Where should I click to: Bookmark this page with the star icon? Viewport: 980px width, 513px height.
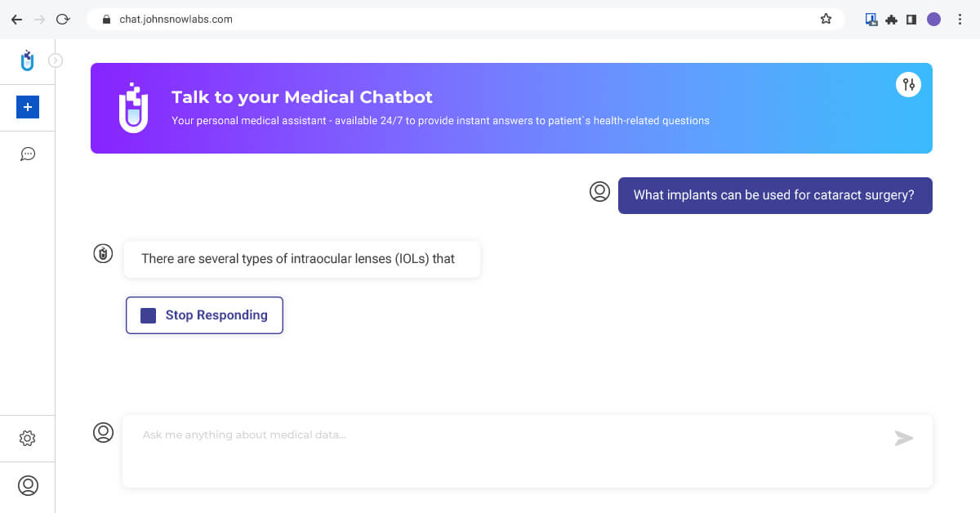point(826,19)
